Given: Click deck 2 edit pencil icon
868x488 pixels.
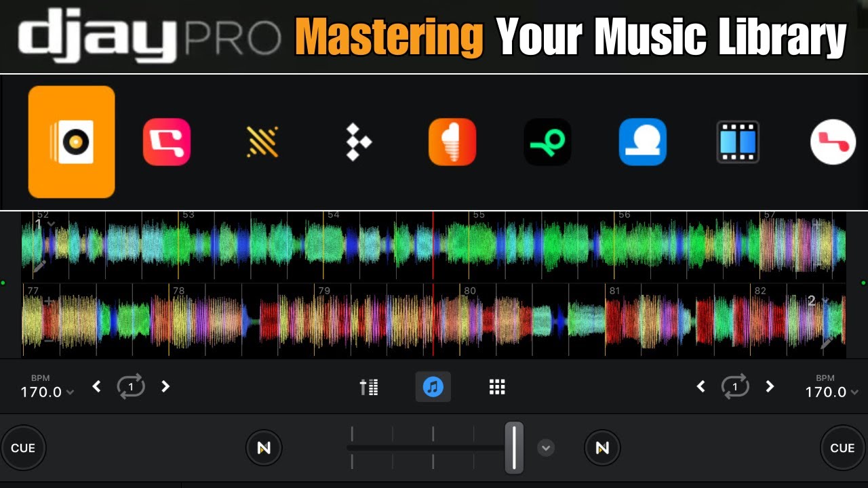Looking at the screenshot, I should (827, 344).
